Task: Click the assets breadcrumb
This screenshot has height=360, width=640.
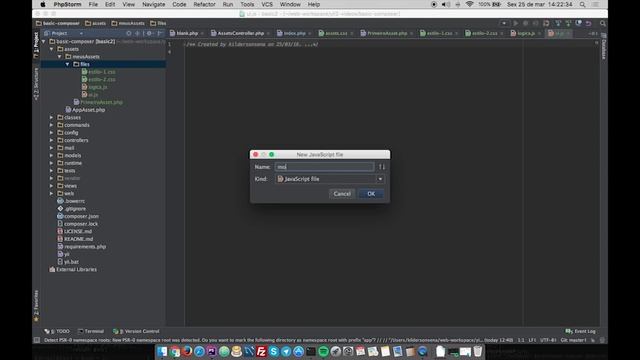Action: (96, 23)
